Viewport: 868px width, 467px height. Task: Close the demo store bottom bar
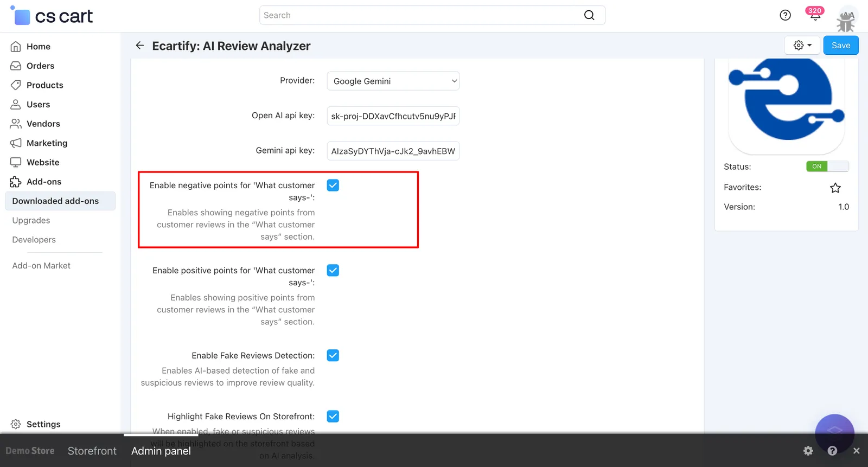(857, 451)
